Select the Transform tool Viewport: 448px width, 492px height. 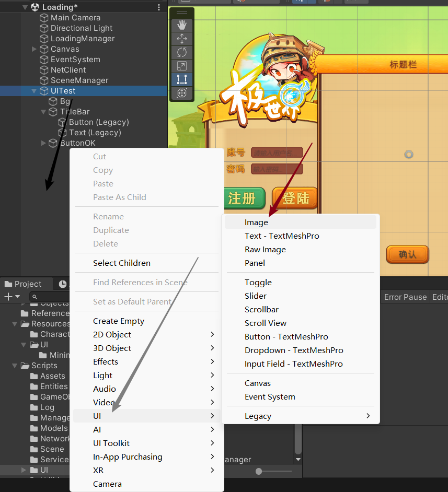pos(182,93)
